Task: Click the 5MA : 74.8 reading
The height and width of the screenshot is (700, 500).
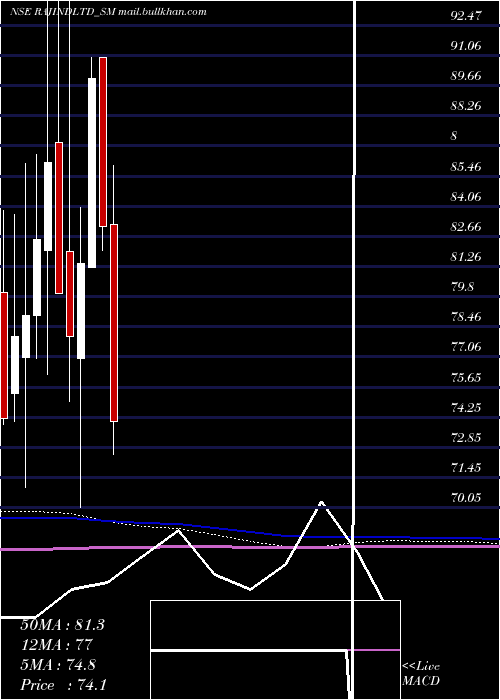Action: pyautogui.click(x=58, y=665)
